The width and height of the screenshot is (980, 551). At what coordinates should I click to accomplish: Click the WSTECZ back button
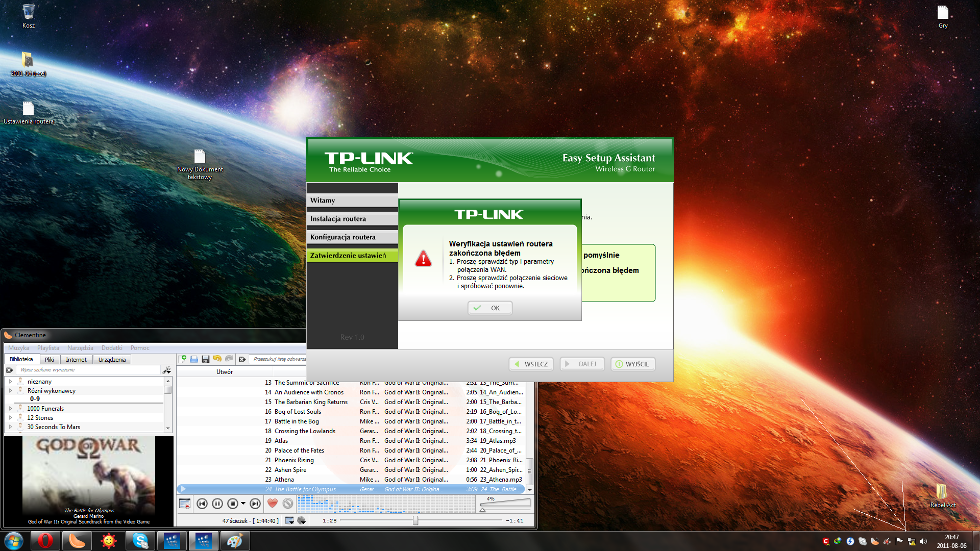(x=531, y=364)
